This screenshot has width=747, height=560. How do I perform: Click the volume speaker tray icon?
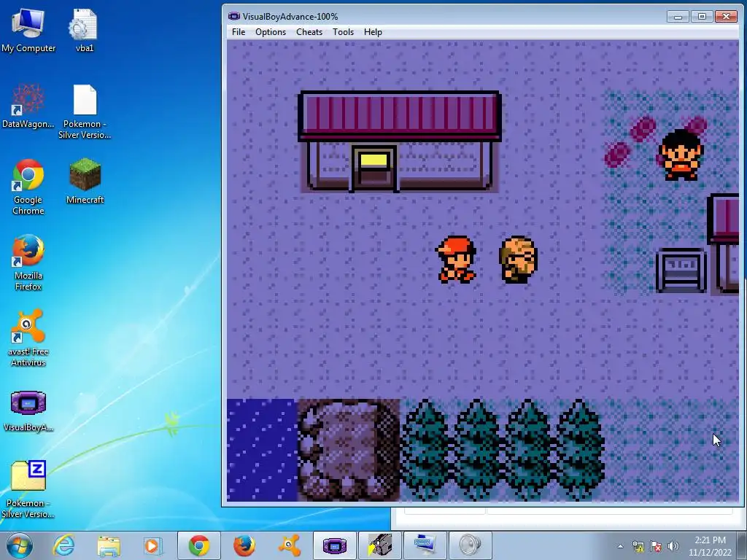coord(673,546)
